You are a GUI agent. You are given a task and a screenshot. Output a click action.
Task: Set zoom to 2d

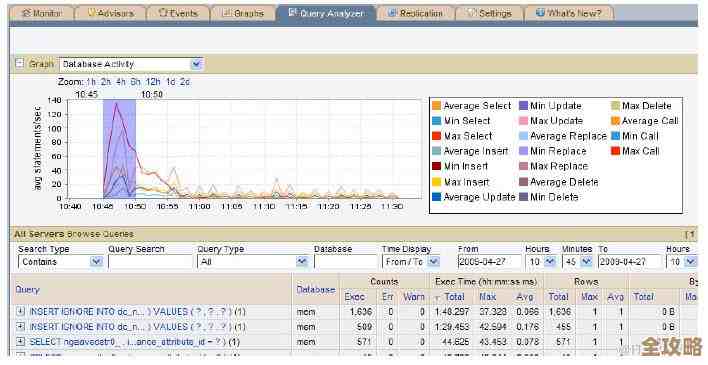pos(185,82)
